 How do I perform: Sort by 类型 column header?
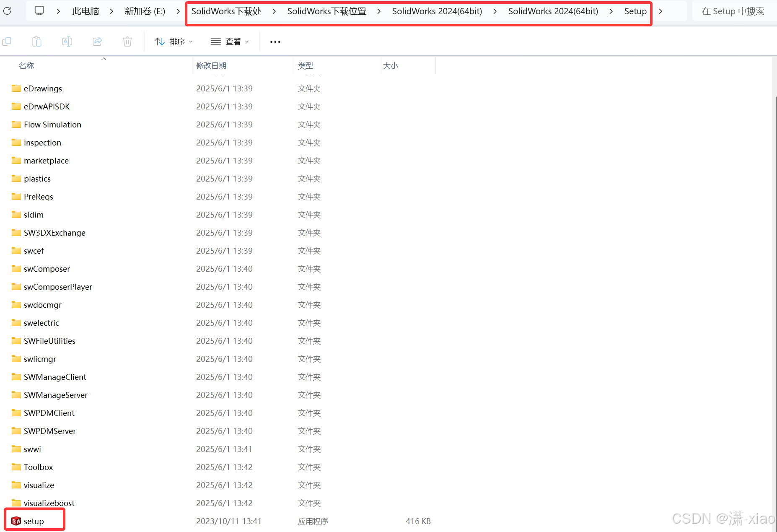306,66
